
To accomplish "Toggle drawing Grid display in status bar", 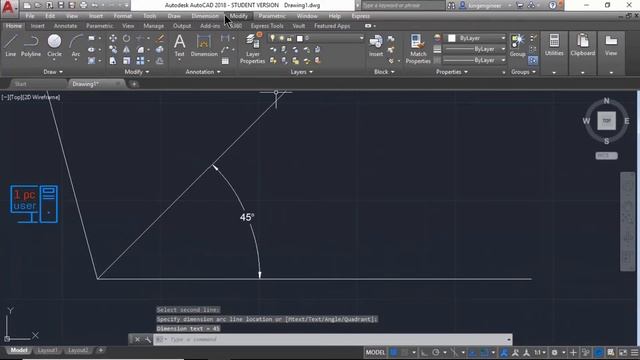I will pos(393,352).
